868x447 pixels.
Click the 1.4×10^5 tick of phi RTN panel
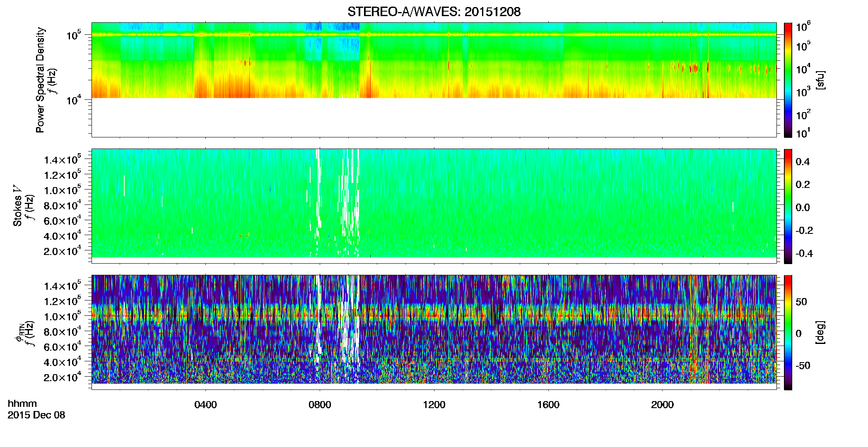[63, 286]
